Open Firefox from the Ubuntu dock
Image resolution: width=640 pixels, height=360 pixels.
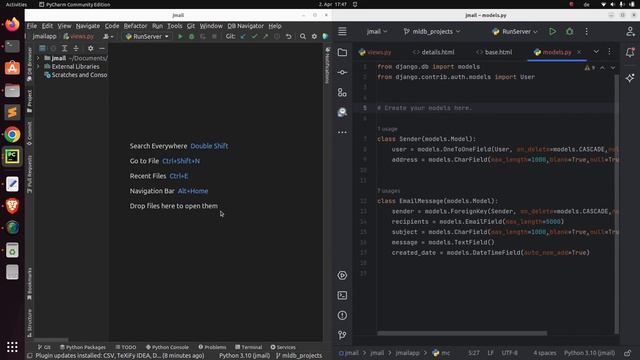[12, 24]
